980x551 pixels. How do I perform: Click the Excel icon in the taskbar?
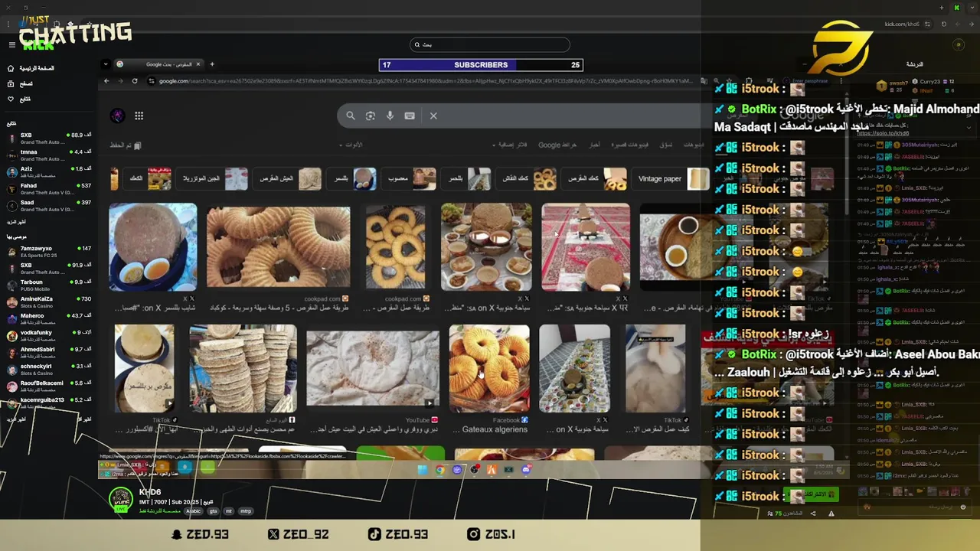(508, 470)
